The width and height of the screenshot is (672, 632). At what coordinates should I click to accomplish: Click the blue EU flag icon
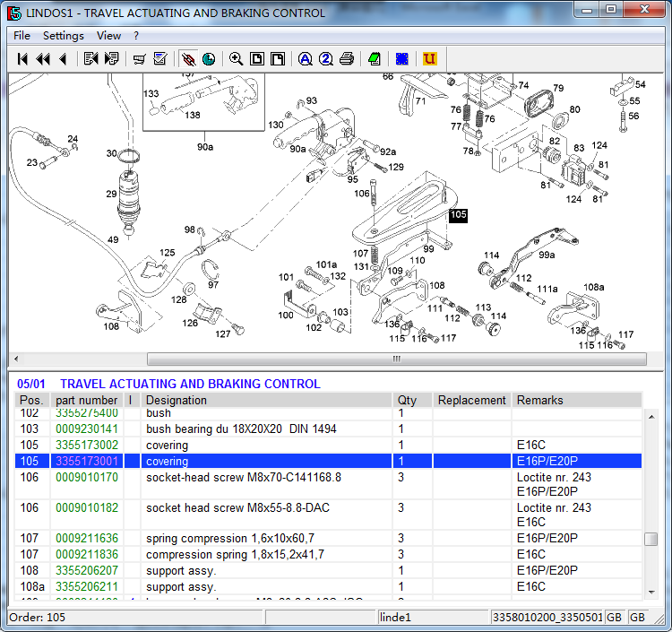[402, 59]
